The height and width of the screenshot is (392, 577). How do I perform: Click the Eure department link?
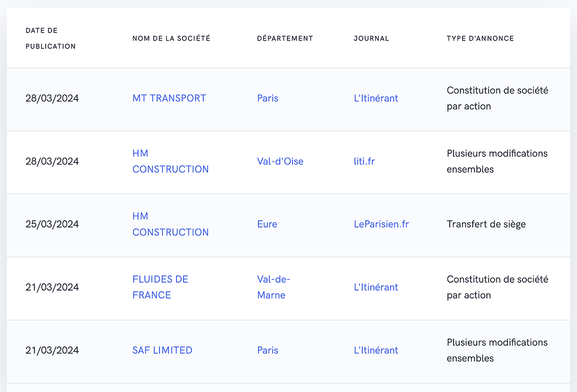pyautogui.click(x=267, y=224)
